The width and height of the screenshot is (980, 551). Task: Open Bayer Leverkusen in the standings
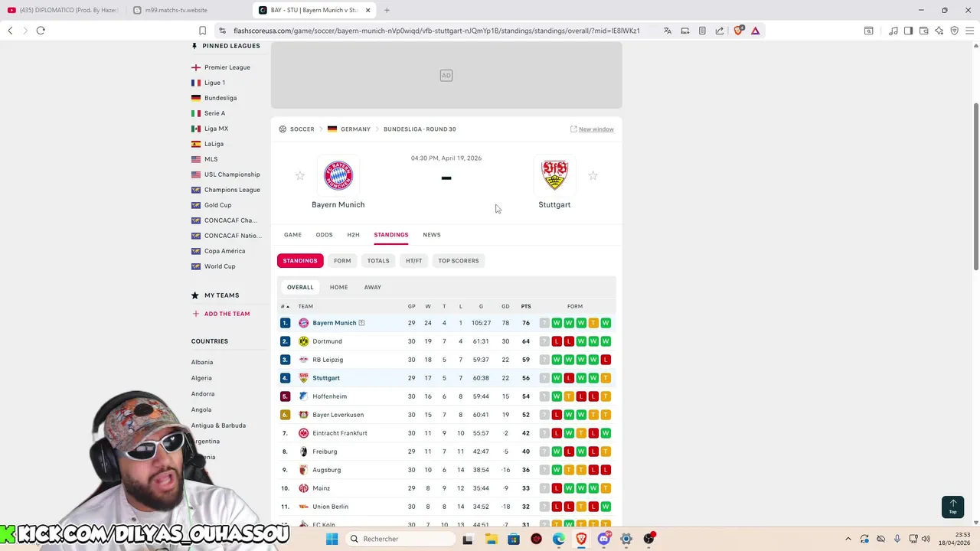coord(338,415)
